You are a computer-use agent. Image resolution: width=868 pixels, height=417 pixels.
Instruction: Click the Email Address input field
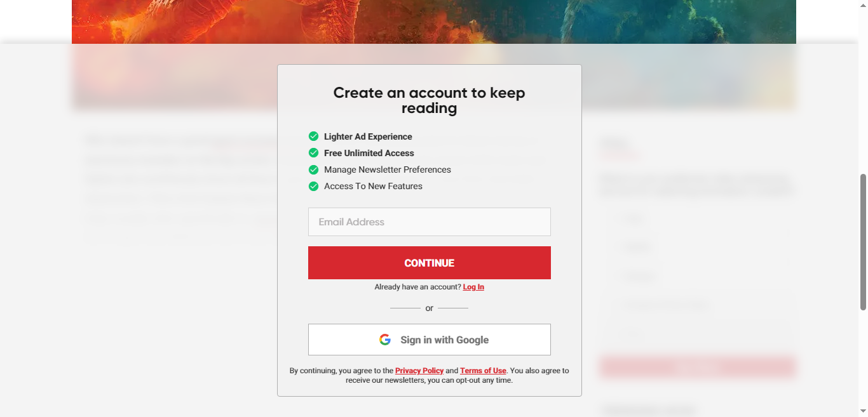pyautogui.click(x=429, y=222)
